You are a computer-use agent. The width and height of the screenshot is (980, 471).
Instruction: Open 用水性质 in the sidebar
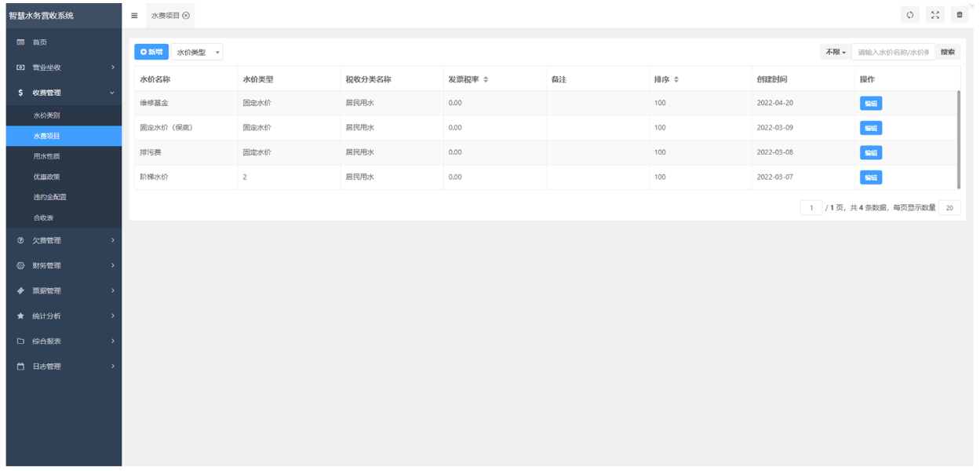(x=46, y=156)
